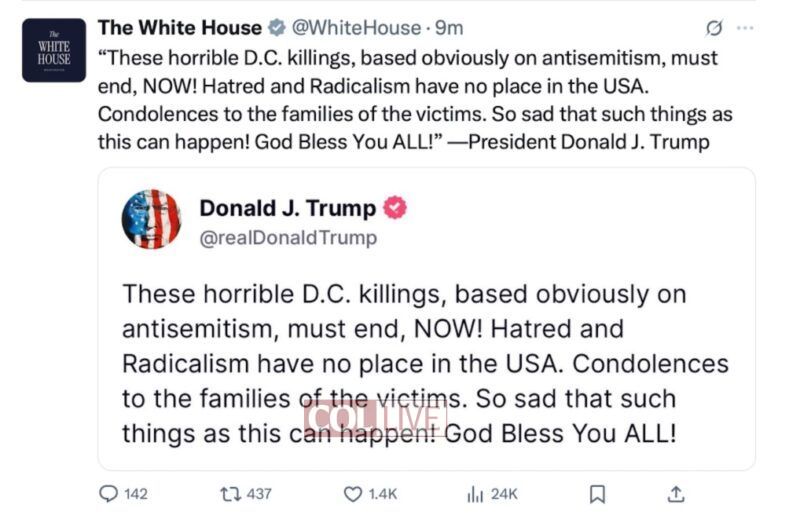Viewport: 800px width, 523px height.
Task: Click the Grok circle-slash icon
Action: click(714, 28)
